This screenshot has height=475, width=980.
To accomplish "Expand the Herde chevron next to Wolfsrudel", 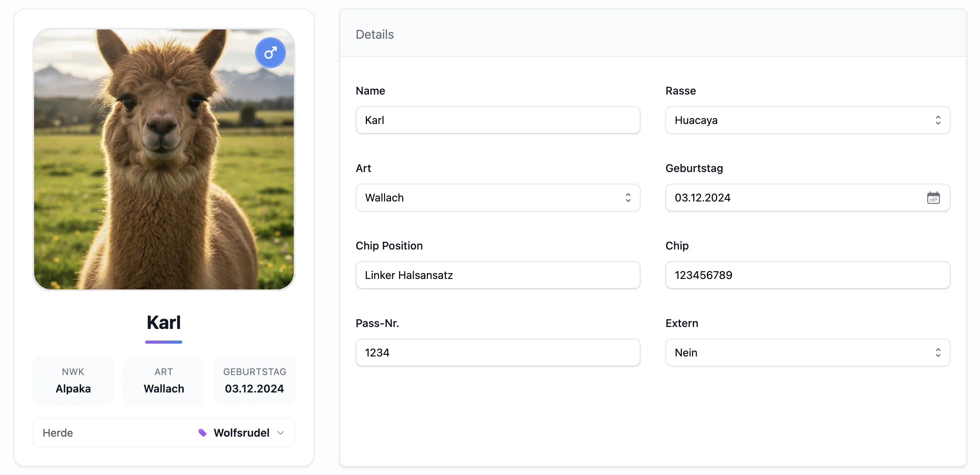I will (x=281, y=433).
